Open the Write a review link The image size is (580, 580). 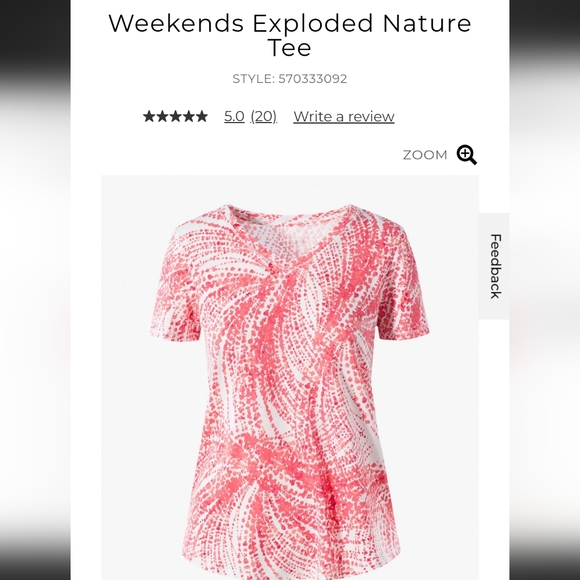(x=344, y=117)
